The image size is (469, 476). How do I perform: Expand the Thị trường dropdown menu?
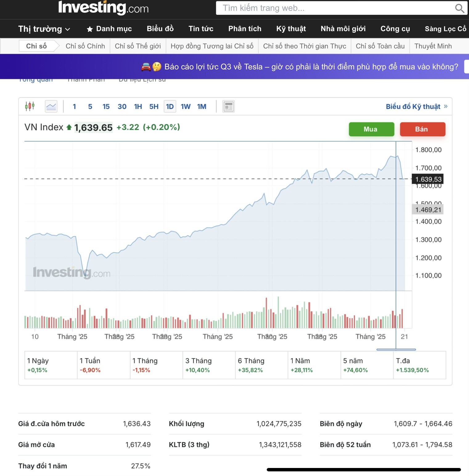(x=44, y=29)
